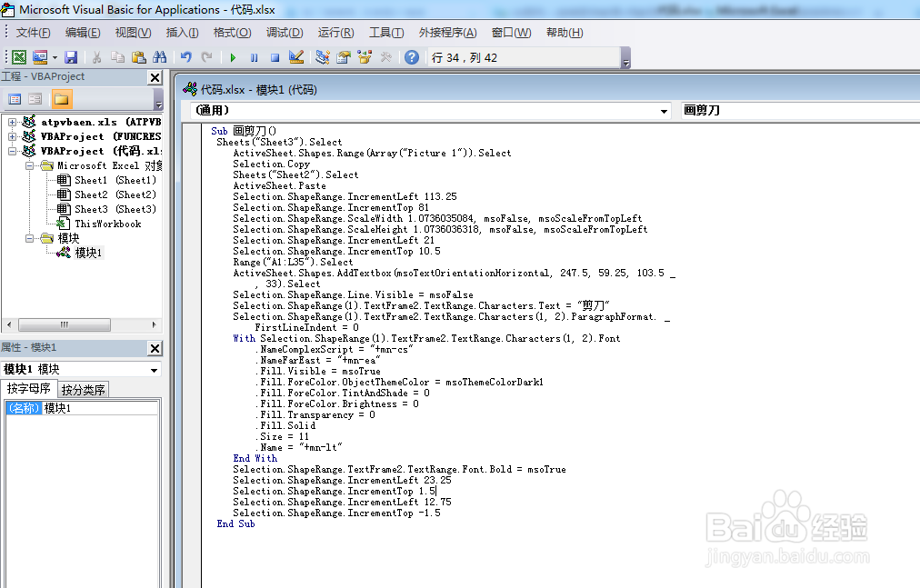920x588 pixels.
Task: Open the Project Explorer icon
Action: click(x=322, y=57)
